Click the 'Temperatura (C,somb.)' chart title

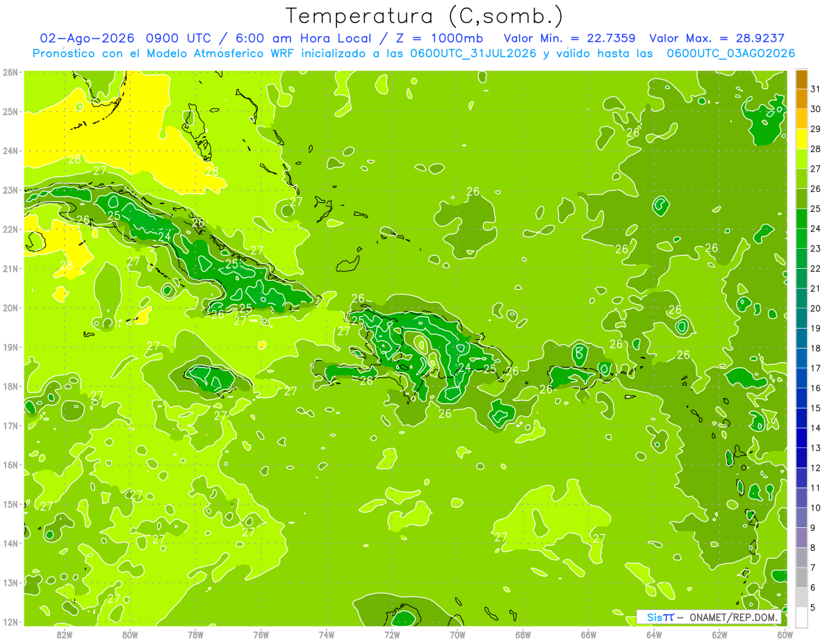point(424,17)
